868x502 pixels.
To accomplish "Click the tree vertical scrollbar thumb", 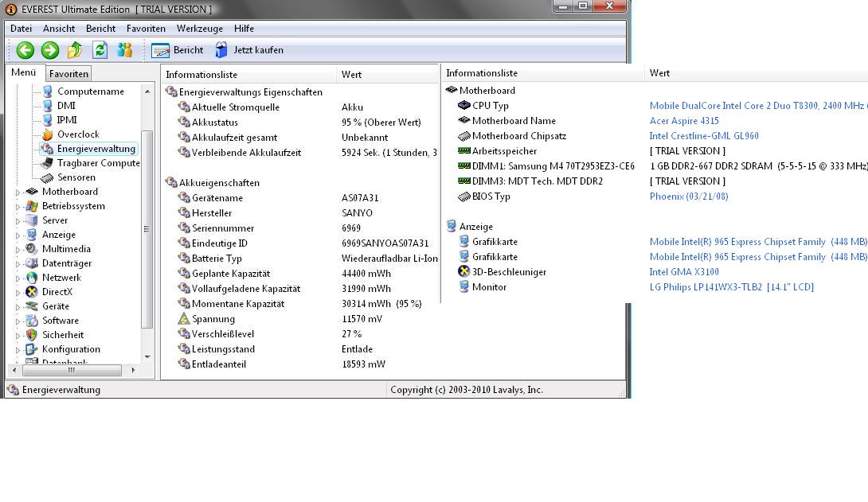I will tap(147, 229).
